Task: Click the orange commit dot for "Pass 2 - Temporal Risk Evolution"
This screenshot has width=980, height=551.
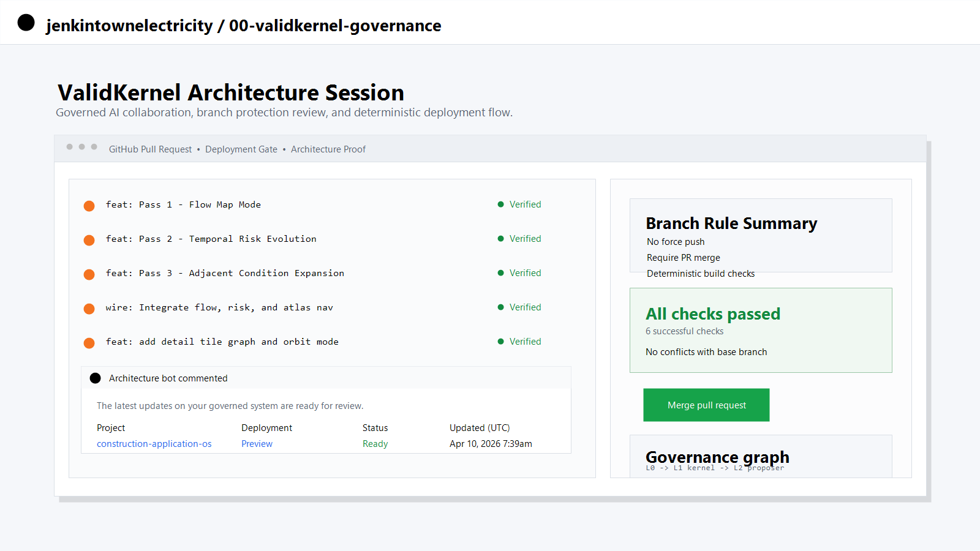Action: click(89, 240)
